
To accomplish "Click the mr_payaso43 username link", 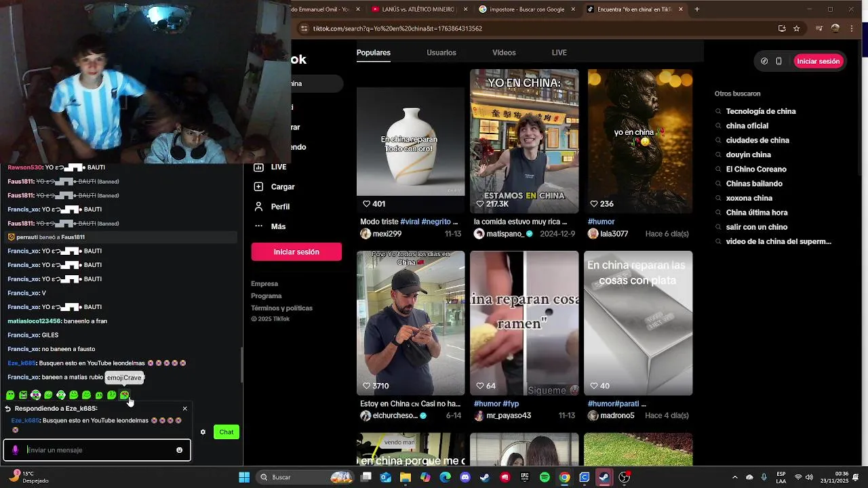I will (x=509, y=415).
